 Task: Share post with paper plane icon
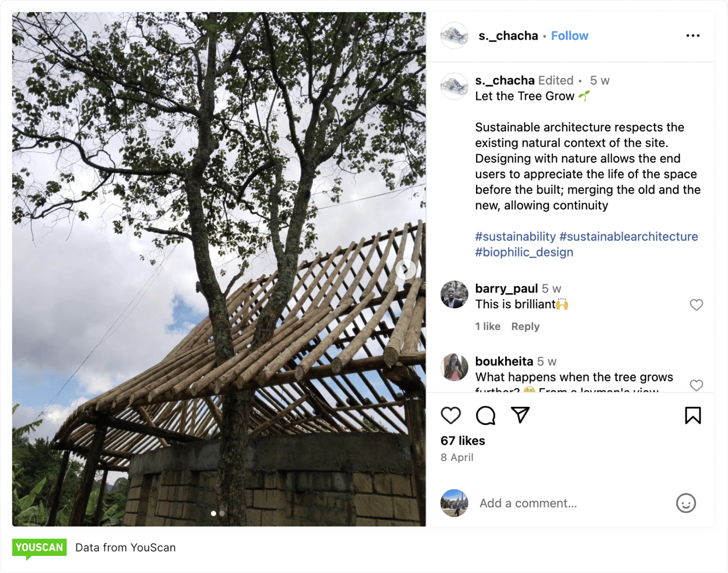click(x=520, y=415)
